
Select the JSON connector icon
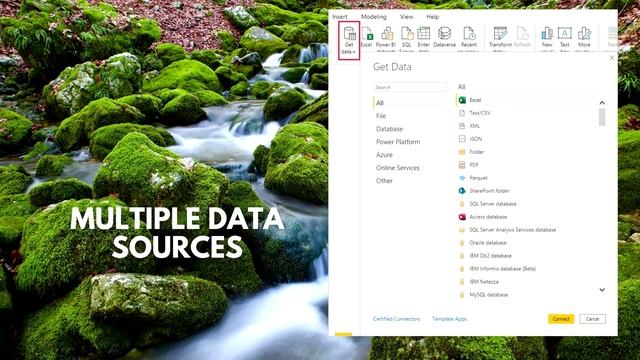[462, 139]
